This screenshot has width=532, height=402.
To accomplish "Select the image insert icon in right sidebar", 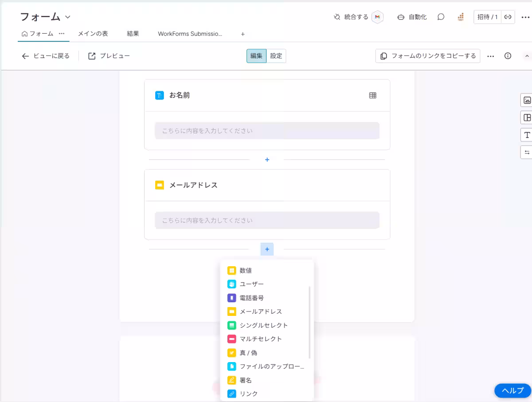I will tap(526, 100).
